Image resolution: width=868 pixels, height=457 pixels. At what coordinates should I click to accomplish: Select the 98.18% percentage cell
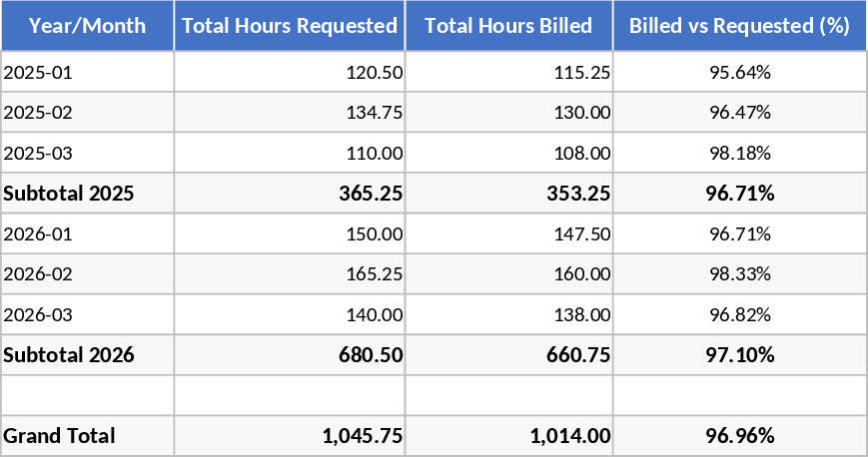tap(740, 154)
